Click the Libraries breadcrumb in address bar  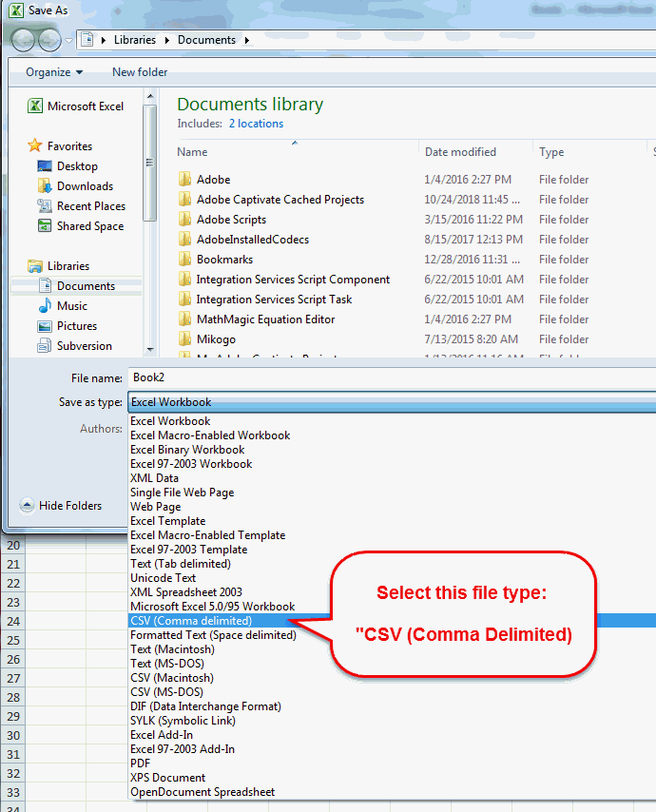click(135, 40)
